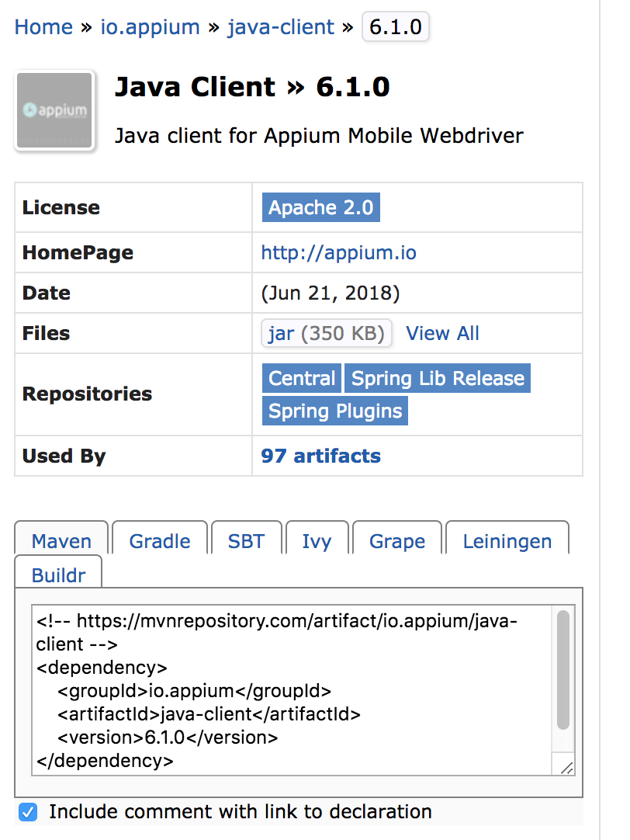630x840 pixels.
Task: Switch to the Gradle tab
Action: [x=160, y=539]
